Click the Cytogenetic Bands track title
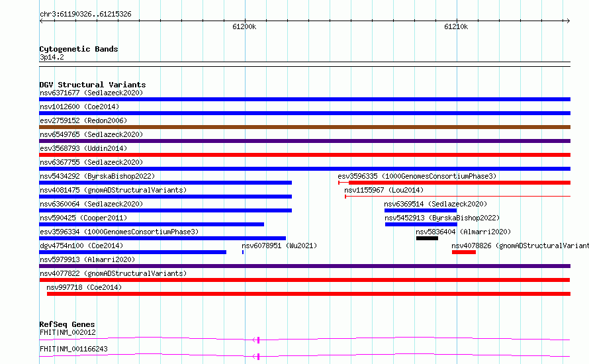Viewport: 589px width, 364px height. (x=79, y=49)
